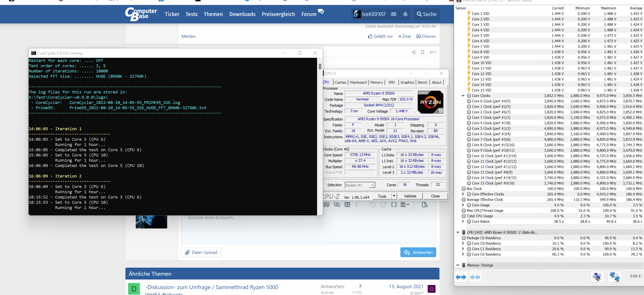This screenshot has width=644, height=295.
Task: Open the save draft floppy dropdown
Action: 405,205
